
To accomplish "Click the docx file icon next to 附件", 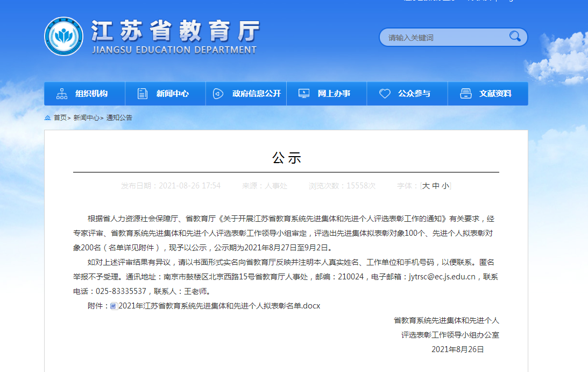I will point(114,306).
